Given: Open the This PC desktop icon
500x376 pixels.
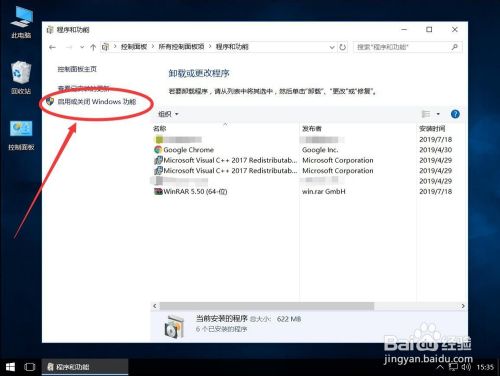Looking at the screenshot, I should point(21,22).
